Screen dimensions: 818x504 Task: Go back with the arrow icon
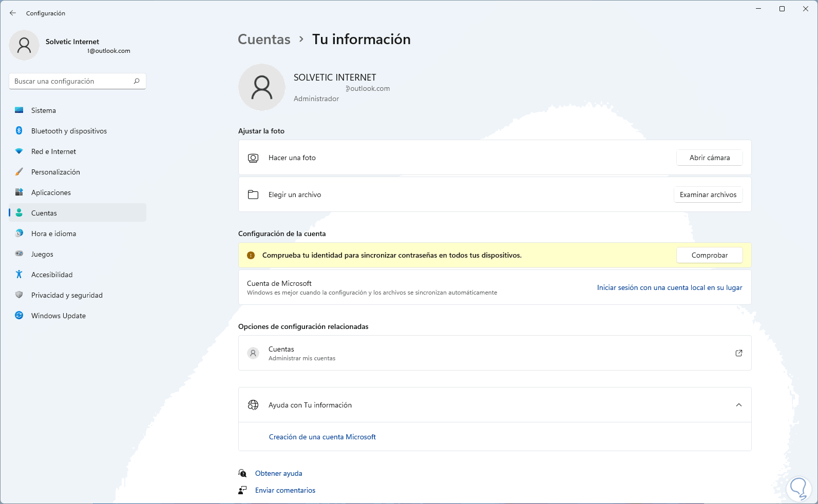[13, 13]
